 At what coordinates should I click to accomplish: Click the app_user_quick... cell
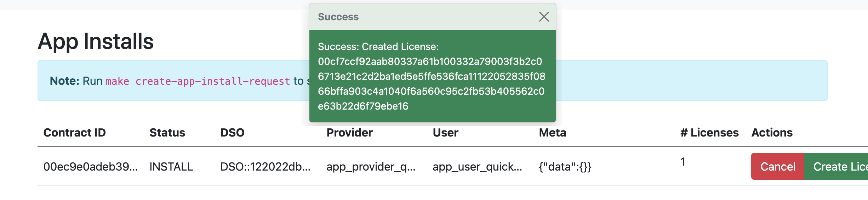477,167
